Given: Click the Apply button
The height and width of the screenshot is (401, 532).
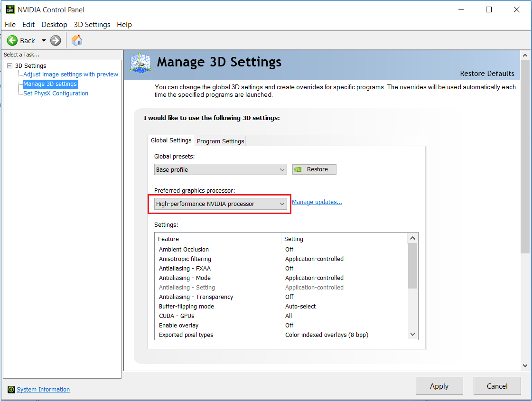Looking at the screenshot, I should click(439, 386).
